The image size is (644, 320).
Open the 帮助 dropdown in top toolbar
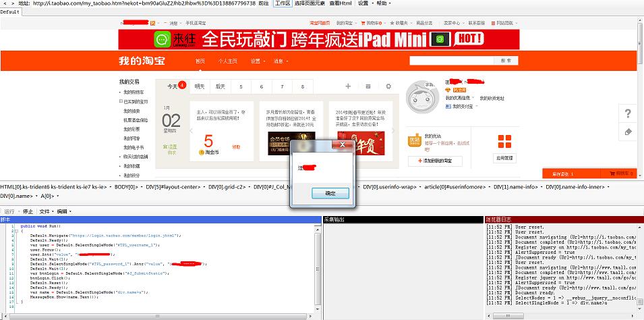coord(384,3)
